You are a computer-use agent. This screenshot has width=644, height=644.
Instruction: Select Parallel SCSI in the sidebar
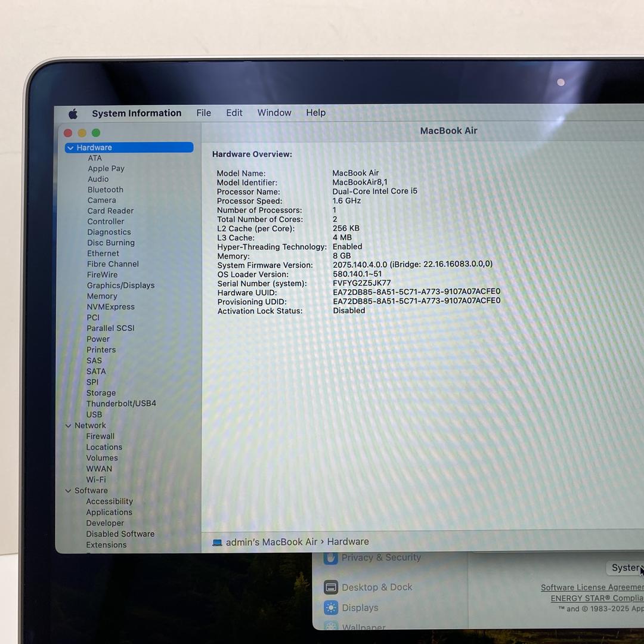pos(110,329)
